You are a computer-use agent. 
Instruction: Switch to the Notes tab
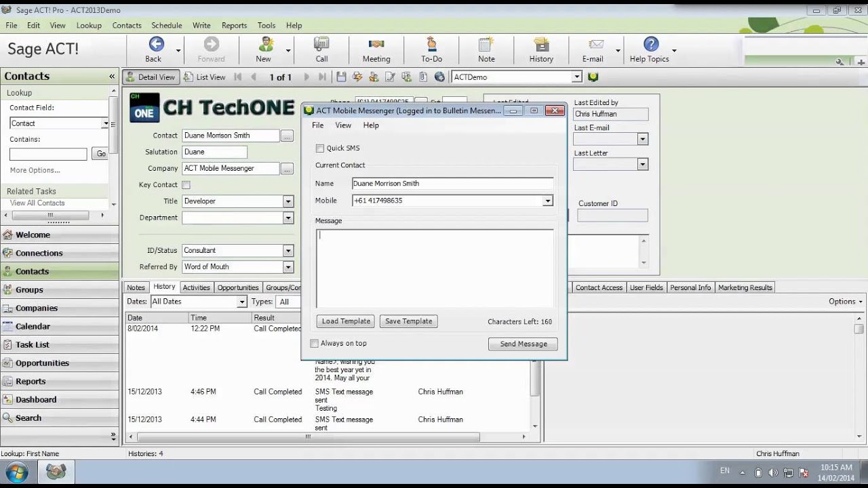(136, 287)
